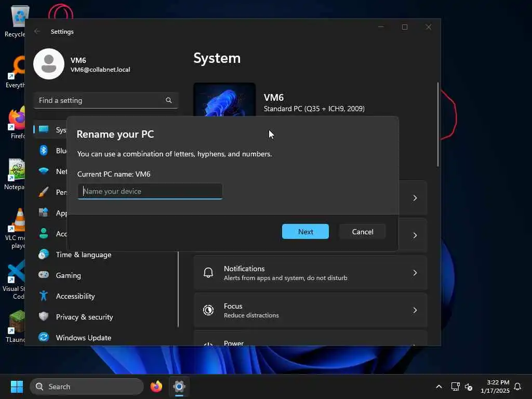Screen dimensions: 532x399
Task: Open the Everything search desktop shortcut
Action: tap(16, 72)
